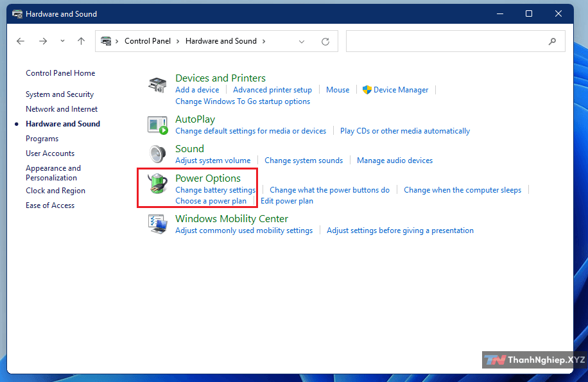The image size is (588, 382).
Task: Click Adjust settings before giving a presentation
Action: pos(400,230)
